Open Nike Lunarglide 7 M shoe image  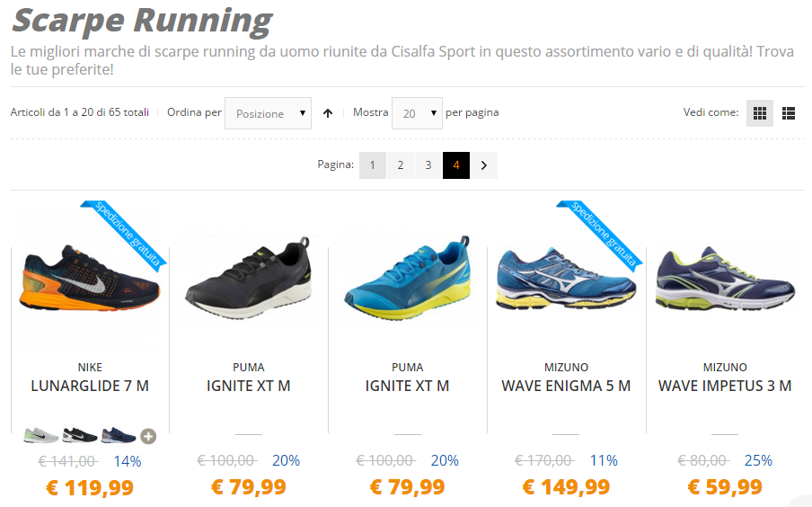click(x=90, y=278)
